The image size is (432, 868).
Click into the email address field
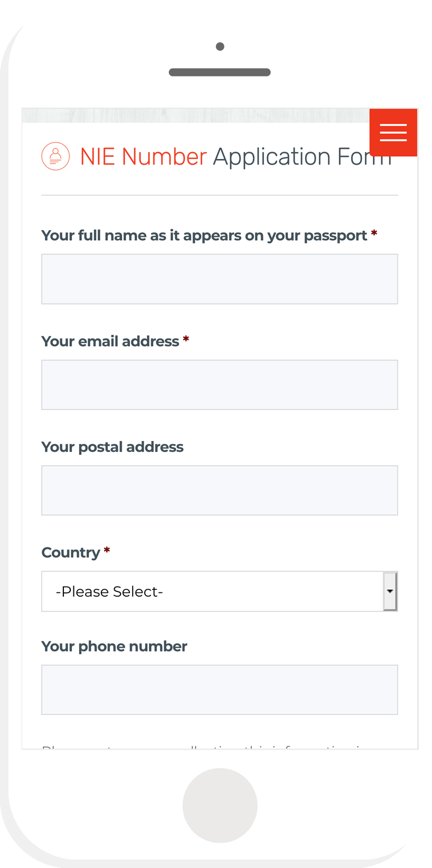click(x=220, y=385)
